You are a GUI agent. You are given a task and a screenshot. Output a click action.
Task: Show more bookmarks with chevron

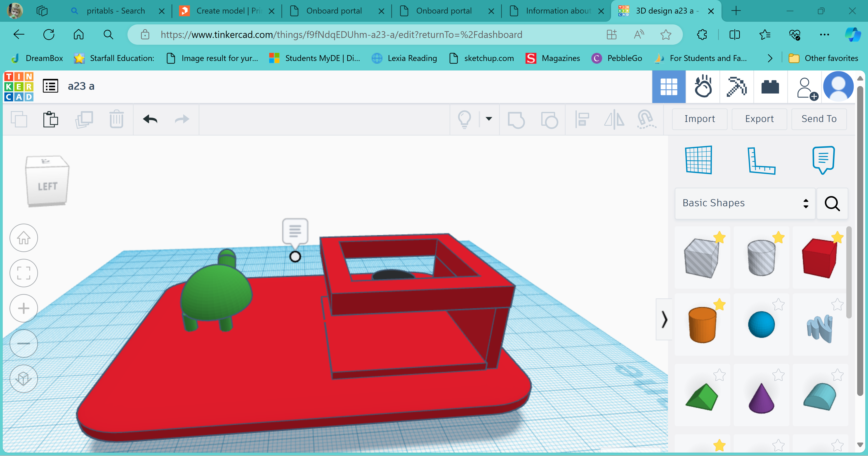tap(770, 58)
